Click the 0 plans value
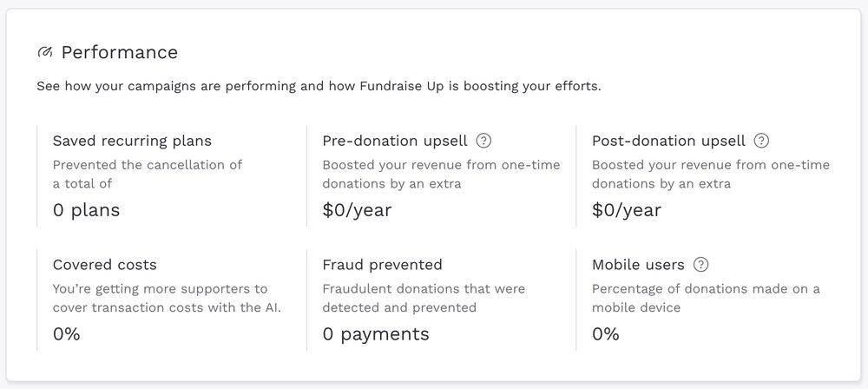 (x=86, y=211)
